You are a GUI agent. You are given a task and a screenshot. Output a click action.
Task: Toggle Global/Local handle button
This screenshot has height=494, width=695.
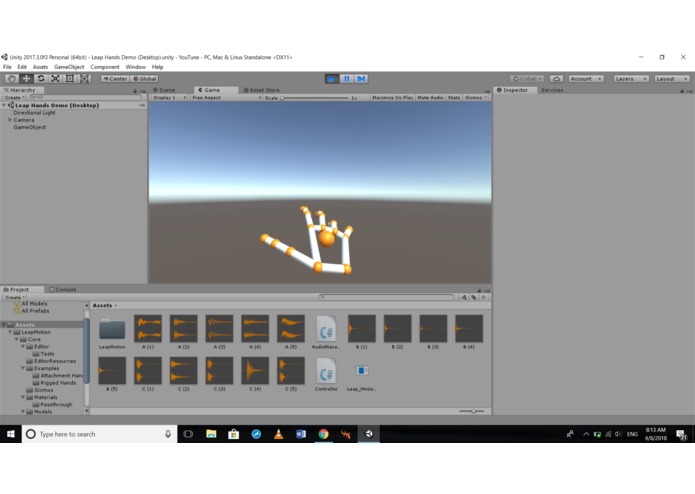pos(145,78)
